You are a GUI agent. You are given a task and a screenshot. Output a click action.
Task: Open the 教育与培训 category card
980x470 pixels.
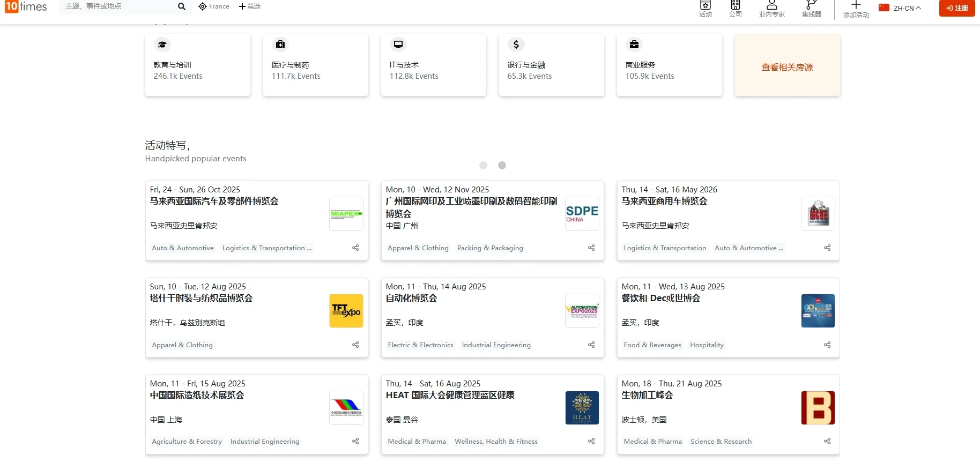198,65
